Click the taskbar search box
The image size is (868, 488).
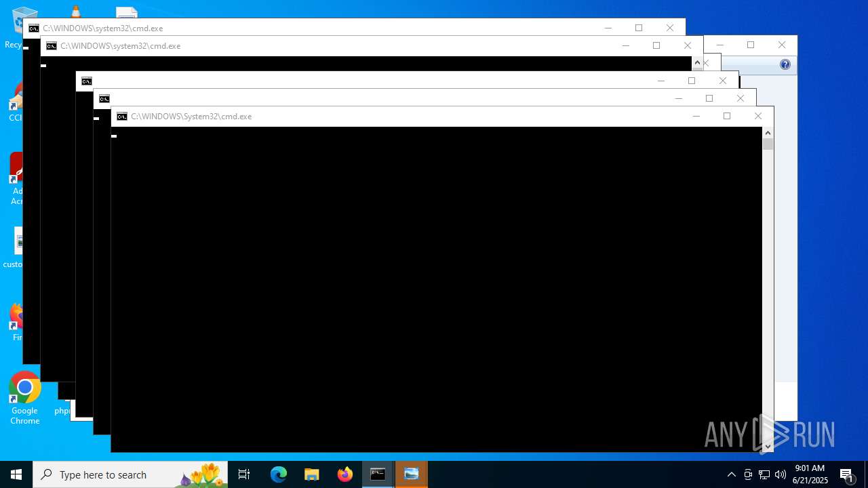pyautogui.click(x=130, y=474)
